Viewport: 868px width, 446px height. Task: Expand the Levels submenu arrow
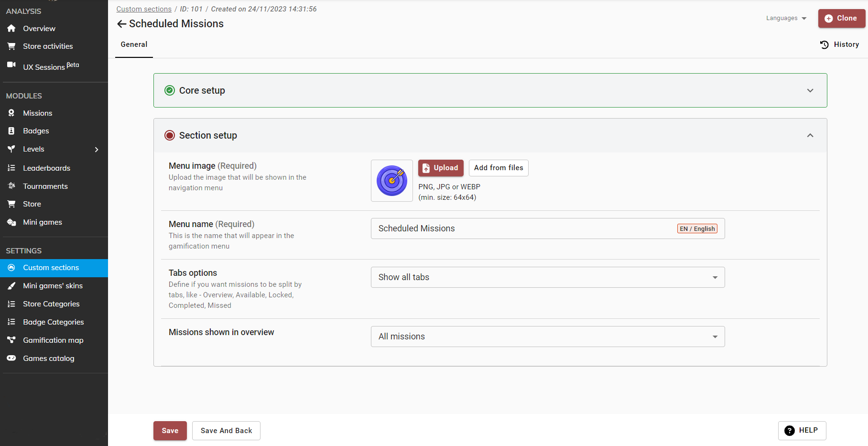click(x=97, y=150)
